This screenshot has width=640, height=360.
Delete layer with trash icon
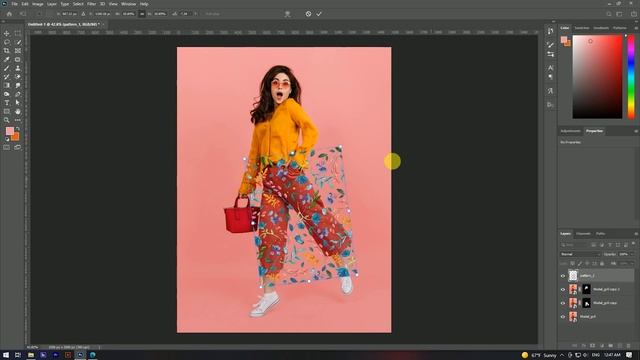click(629, 346)
